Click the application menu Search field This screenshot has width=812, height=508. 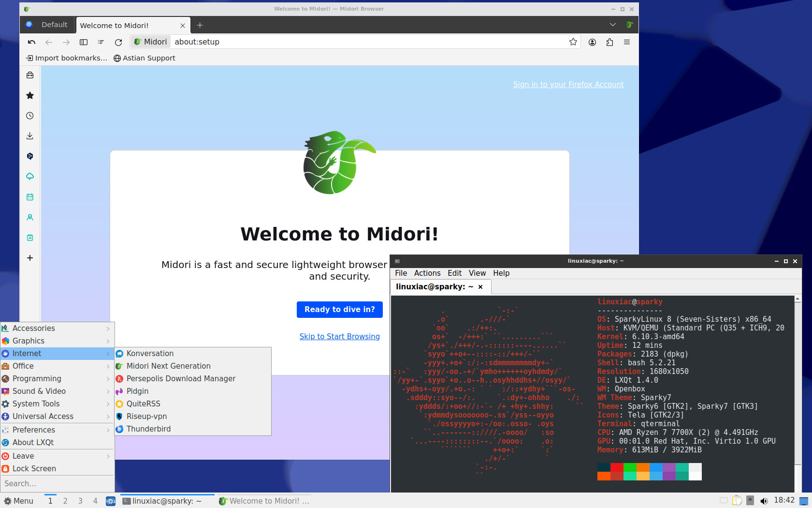coord(57,484)
